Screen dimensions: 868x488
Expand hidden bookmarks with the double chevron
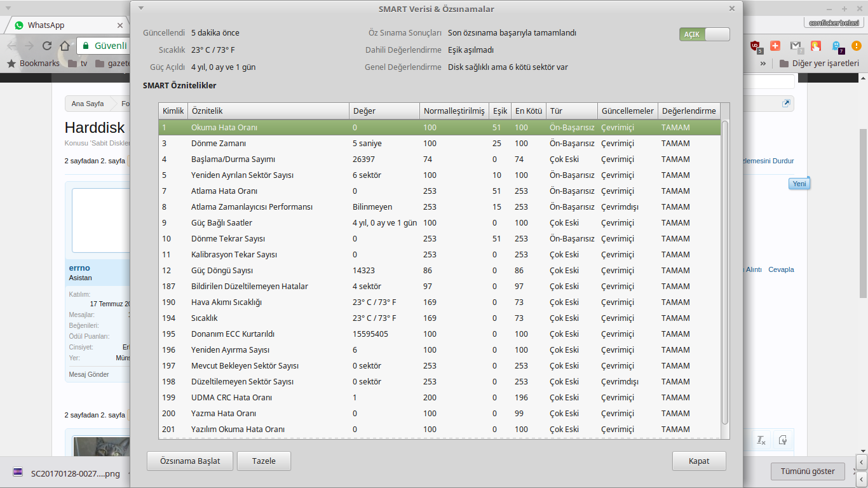click(763, 64)
